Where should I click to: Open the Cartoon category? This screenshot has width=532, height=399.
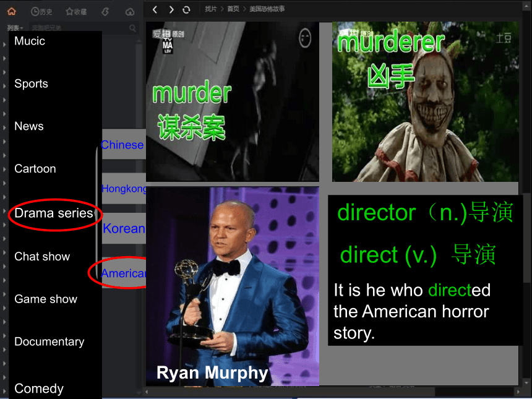click(35, 169)
